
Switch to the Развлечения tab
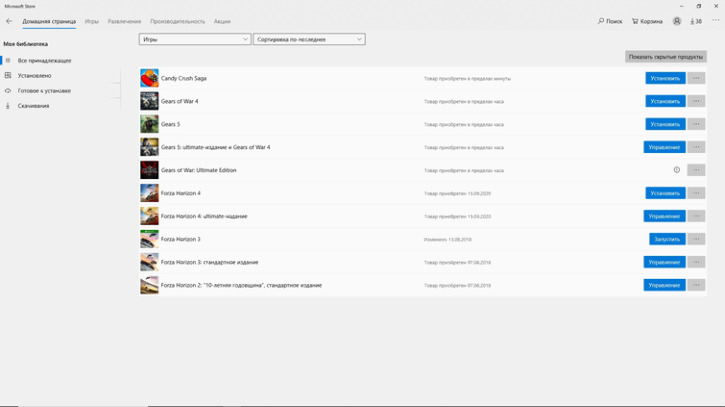pos(124,21)
